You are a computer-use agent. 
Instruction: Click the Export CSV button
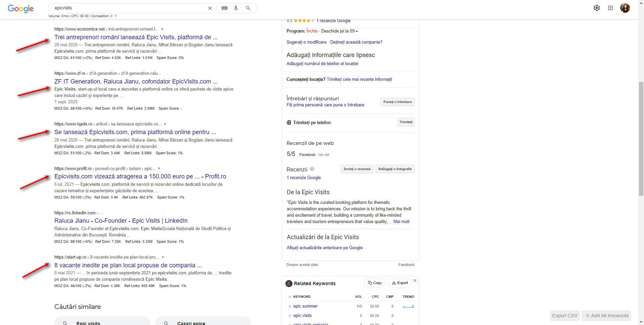(565, 316)
